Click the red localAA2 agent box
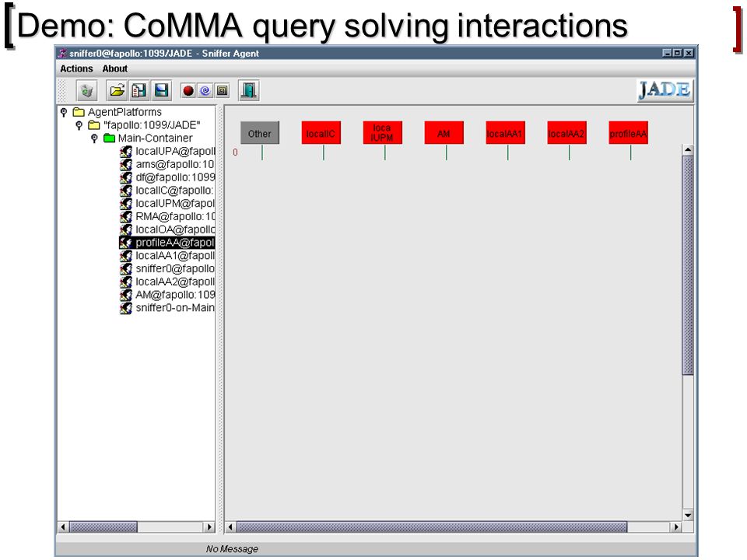747x560 pixels. pos(567,133)
